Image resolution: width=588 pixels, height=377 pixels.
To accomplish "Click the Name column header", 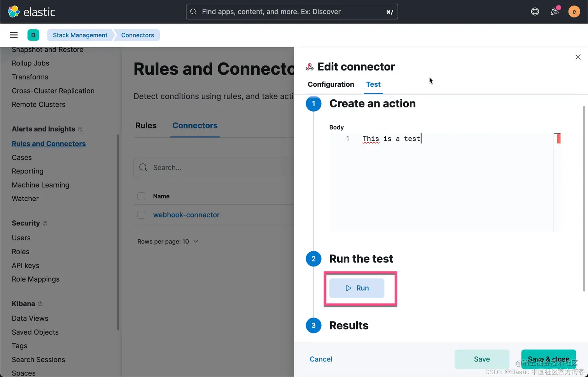I will tap(161, 196).
